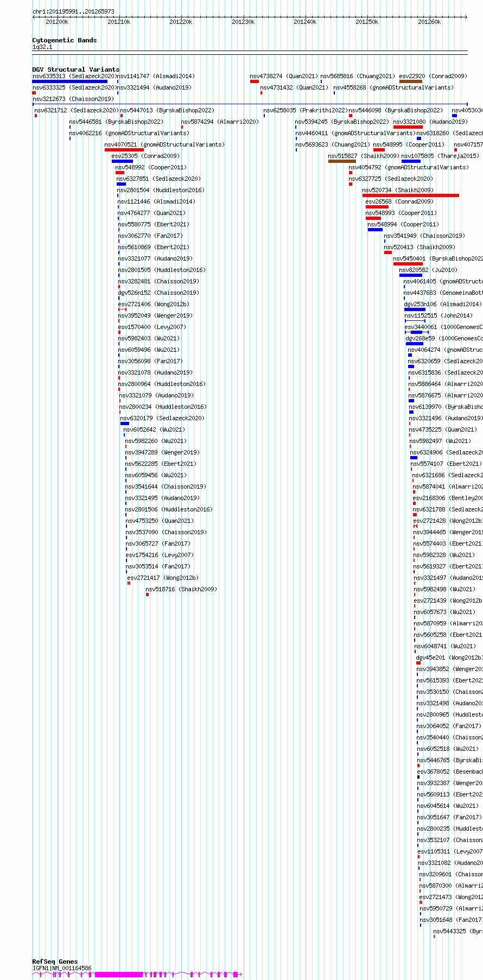Click the 201200k ruler position
This screenshot has width=483, height=980.
coord(57,22)
